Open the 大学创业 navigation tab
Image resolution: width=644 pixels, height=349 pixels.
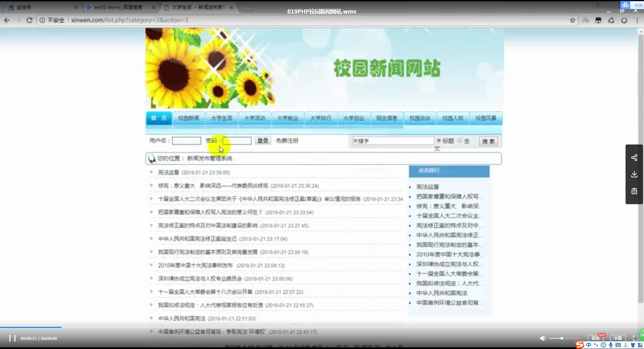pyautogui.click(x=354, y=118)
